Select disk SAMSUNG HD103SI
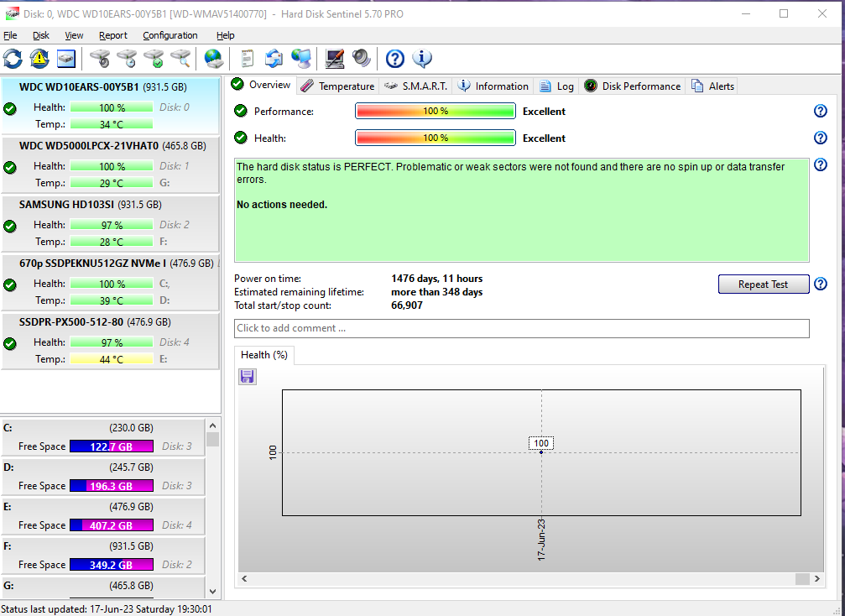The image size is (845, 616). point(110,224)
